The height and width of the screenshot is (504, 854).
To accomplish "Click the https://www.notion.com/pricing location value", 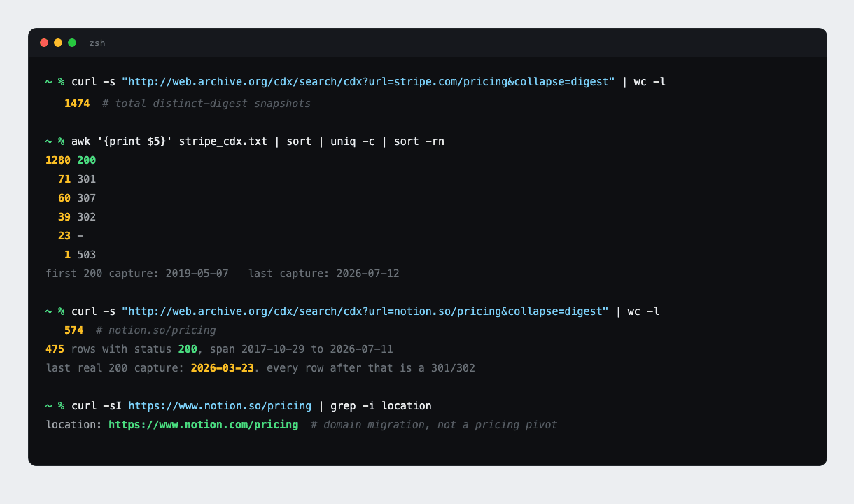I will tap(203, 425).
